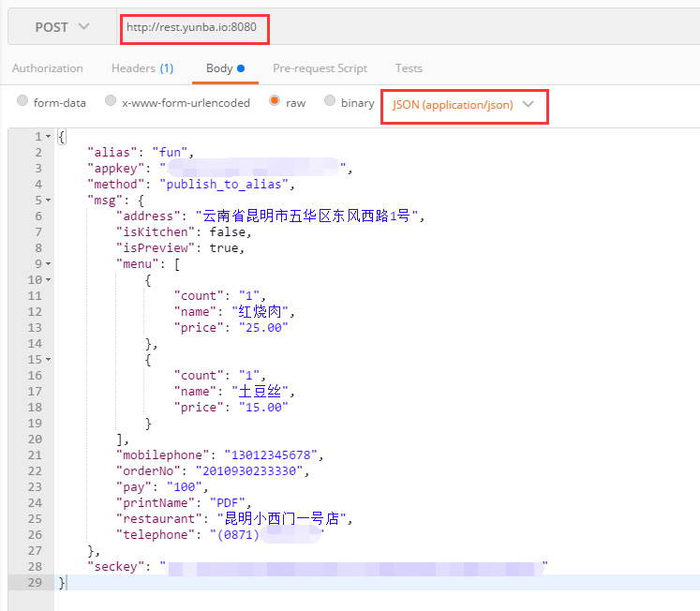Click the "address" value 云南省昆明市五华区东风西路1号
The image size is (700, 611).
306,216
